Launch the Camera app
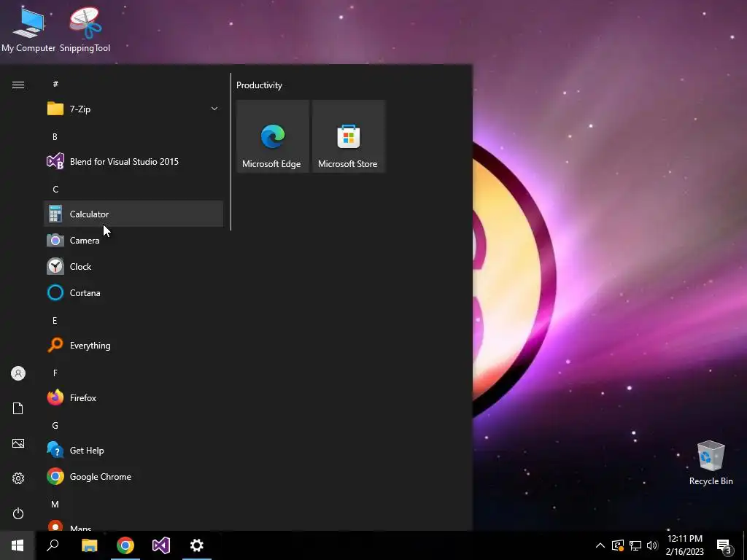Screen dimensions: 747x560 (x=133, y=240)
